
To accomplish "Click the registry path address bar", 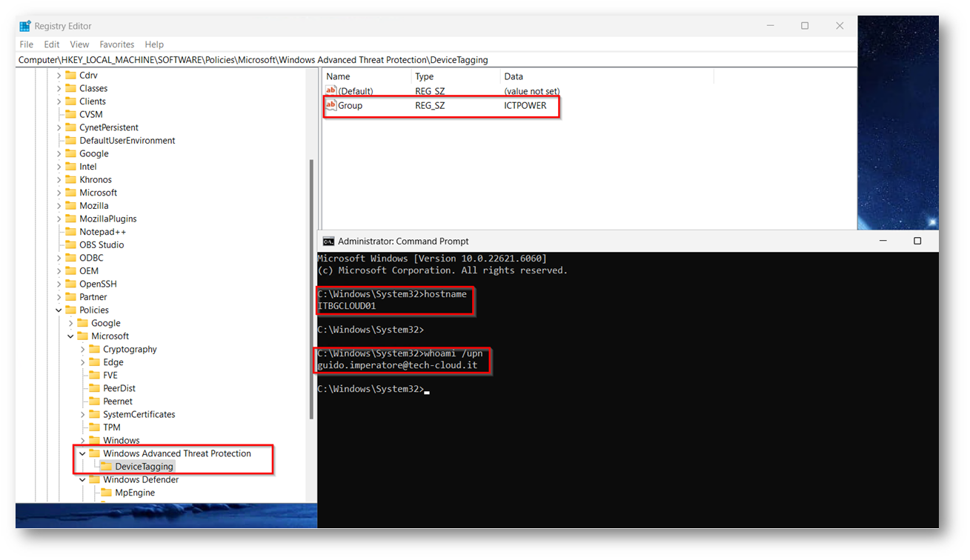I will point(436,60).
